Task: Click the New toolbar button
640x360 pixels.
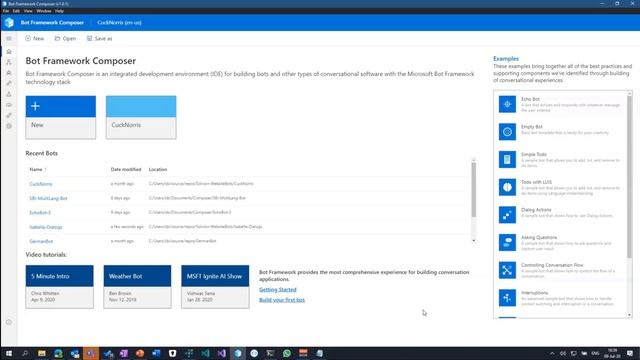Action: [34, 38]
